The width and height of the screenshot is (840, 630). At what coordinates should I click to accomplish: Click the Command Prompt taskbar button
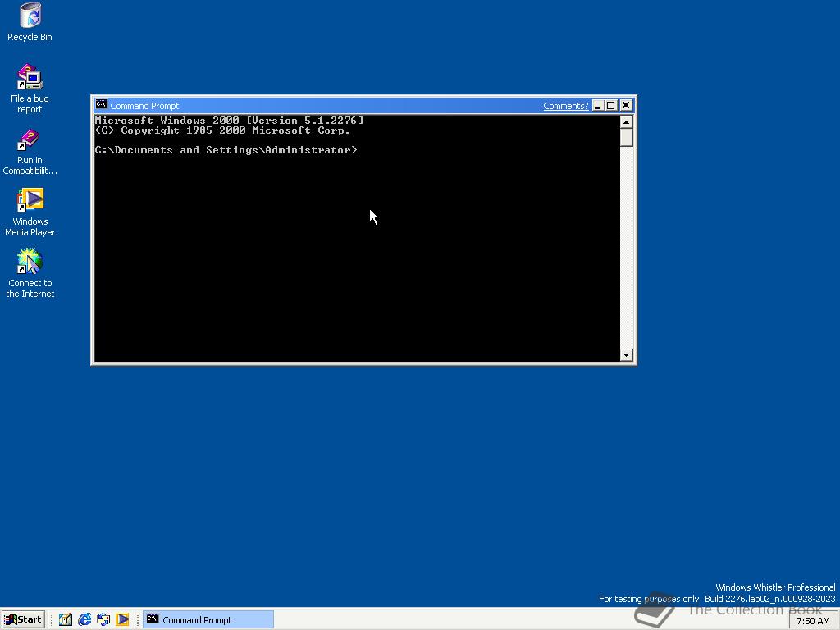(208, 620)
